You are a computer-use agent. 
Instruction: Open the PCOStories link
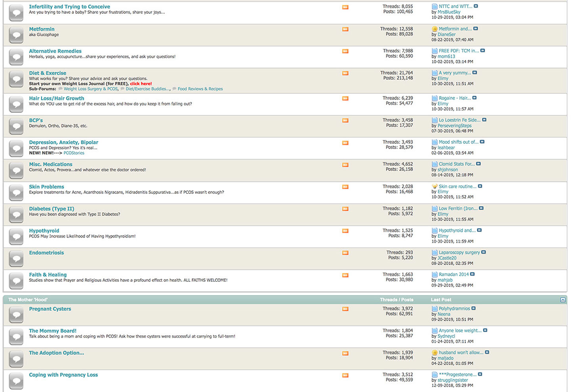(74, 153)
